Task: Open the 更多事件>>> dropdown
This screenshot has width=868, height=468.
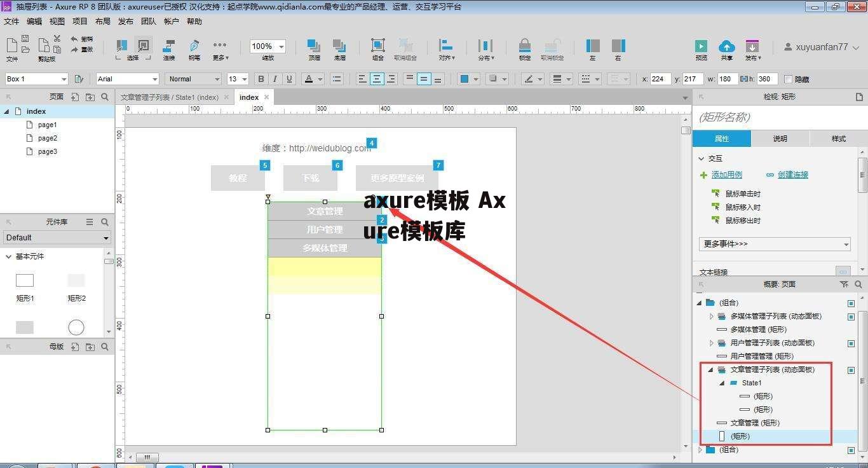Action: (x=775, y=244)
